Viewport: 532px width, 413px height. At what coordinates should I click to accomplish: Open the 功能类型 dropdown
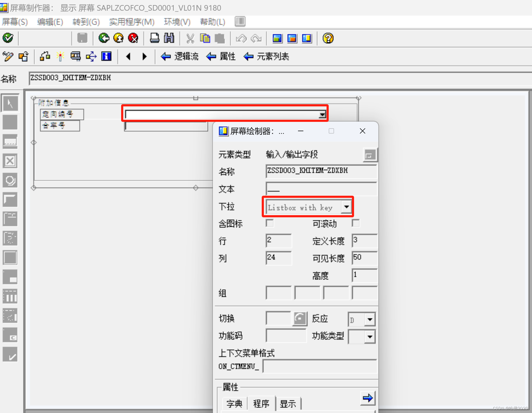click(370, 336)
